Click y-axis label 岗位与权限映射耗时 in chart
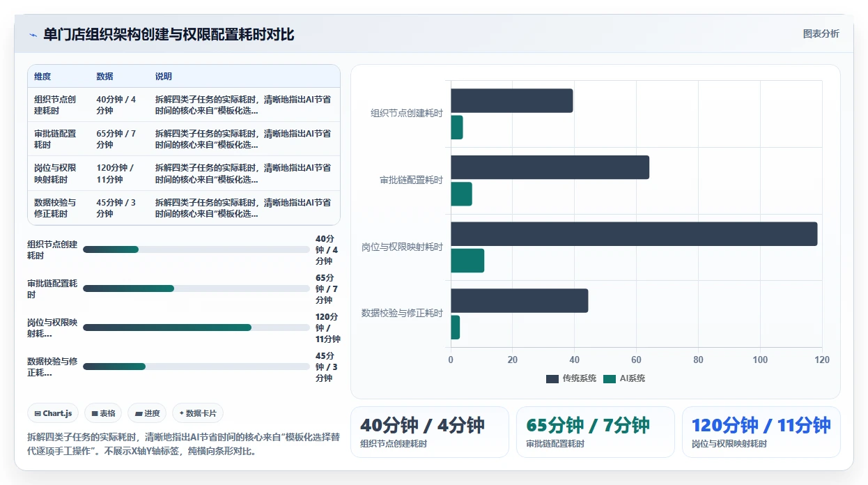The width and height of the screenshot is (868, 485). 402,247
